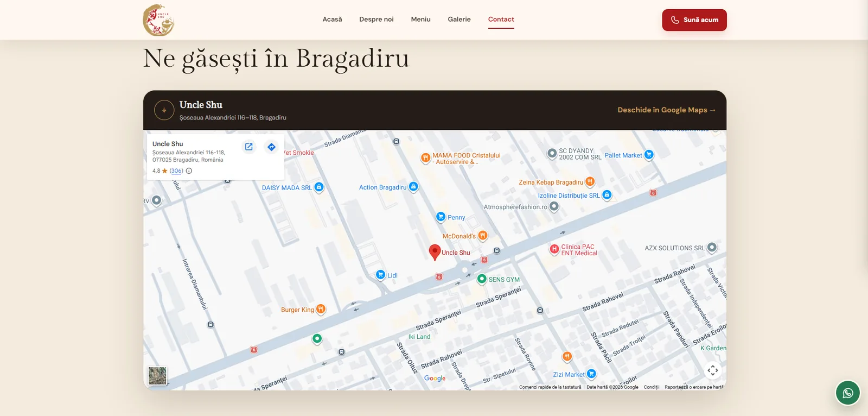Image resolution: width=868 pixels, height=416 pixels.
Task: Click the Izoline Distribuție SRL marker
Action: [x=607, y=195]
